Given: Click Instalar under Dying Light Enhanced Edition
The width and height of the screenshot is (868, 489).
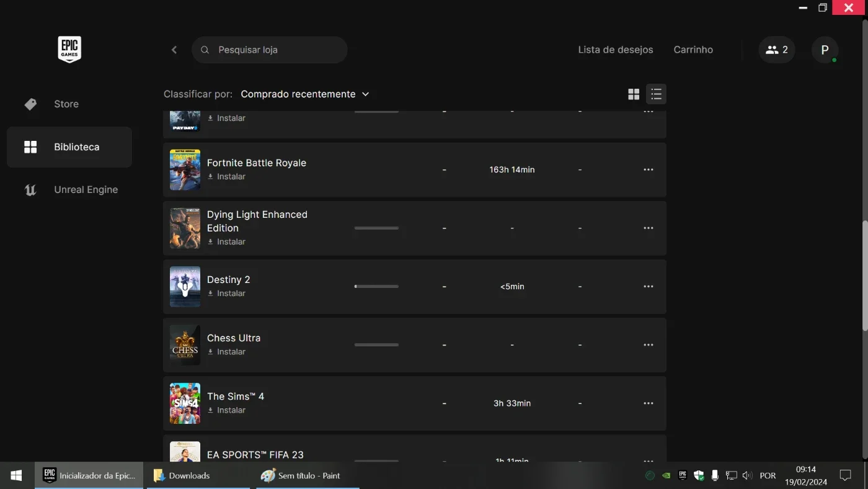Looking at the screenshot, I should click(x=226, y=242).
